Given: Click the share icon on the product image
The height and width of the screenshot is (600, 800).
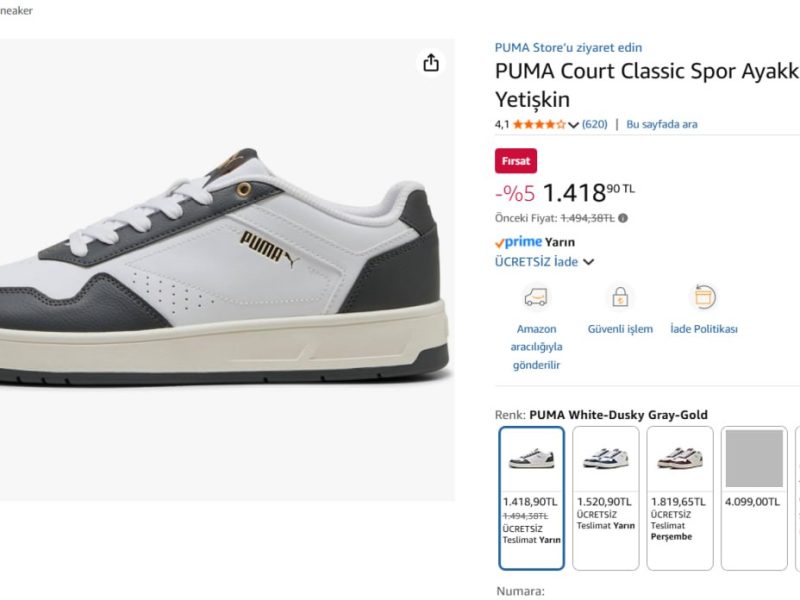Looking at the screenshot, I should [x=430, y=61].
